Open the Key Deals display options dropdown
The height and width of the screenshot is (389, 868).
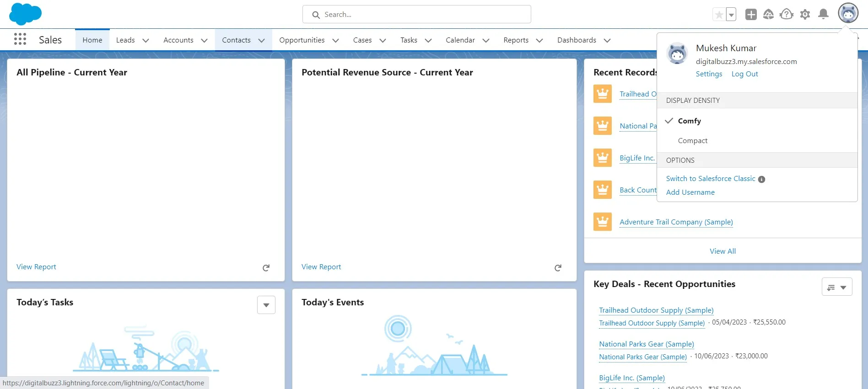(x=837, y=287)
